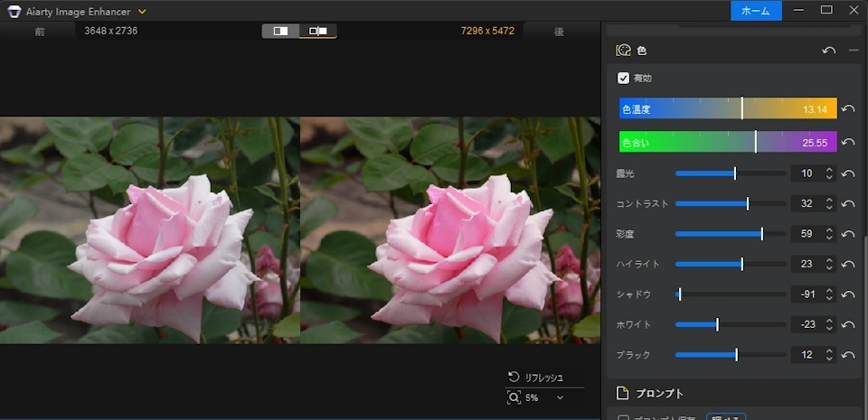The height and width of the screenshot is (420, 868).
Task: Reset the ブラック blacks value
Action: tap(848, 355)
